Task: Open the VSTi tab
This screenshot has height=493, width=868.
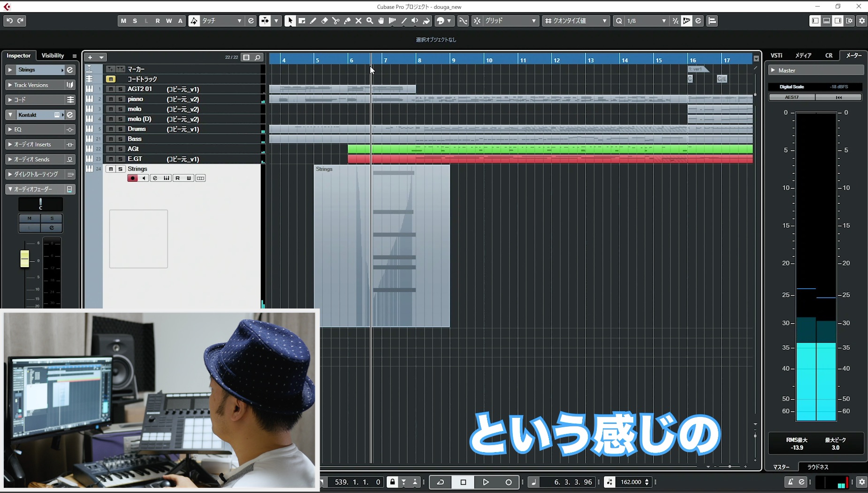Action: click(777, 55)
